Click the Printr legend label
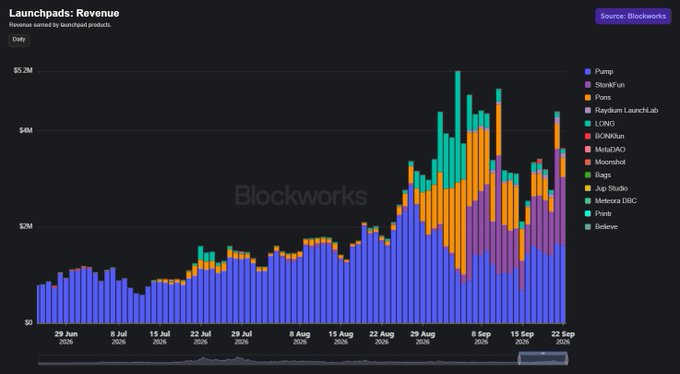680x374 pixels. [603, 214]
